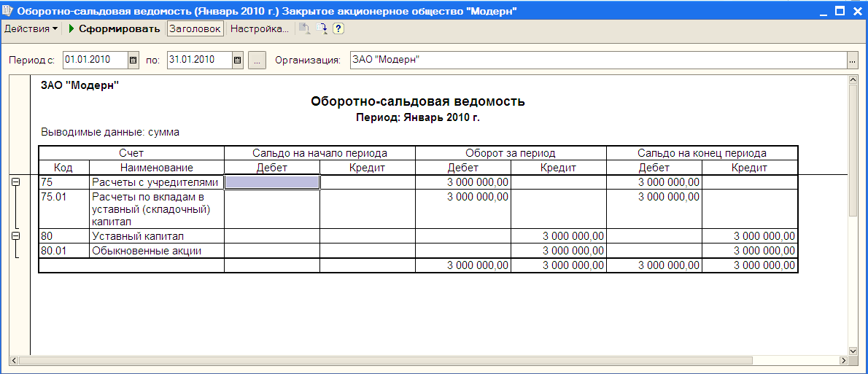The image size is (868, 374).
Task: Select the Обыкновенные акции cell
Action: point(157,252)
